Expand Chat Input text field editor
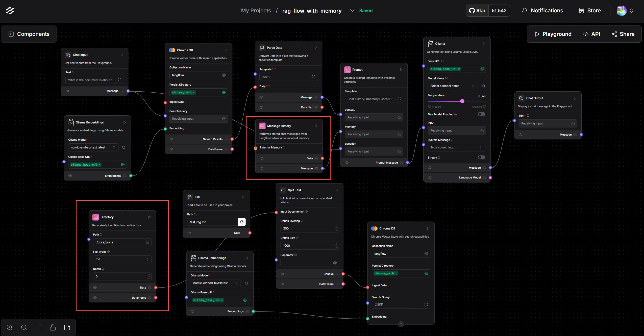This screenshot has width=644, height=336. click(120, 80)
